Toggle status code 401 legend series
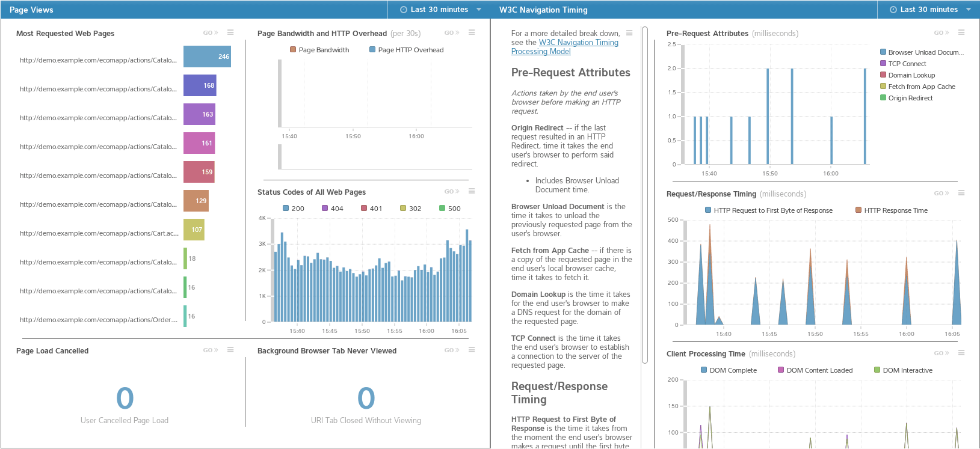Viewport: 980px width, 449px height. coord(372,209)
